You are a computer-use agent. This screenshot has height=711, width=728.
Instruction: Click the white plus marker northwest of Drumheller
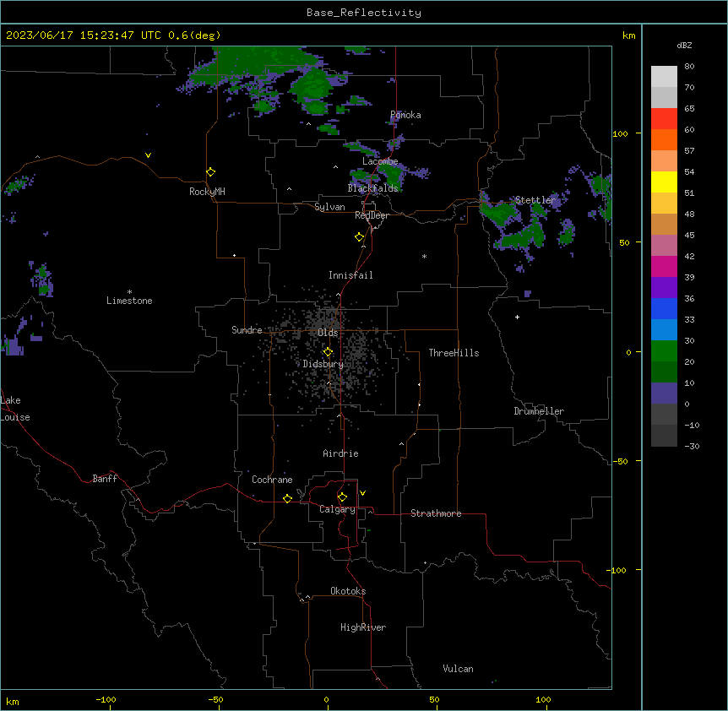517,317
